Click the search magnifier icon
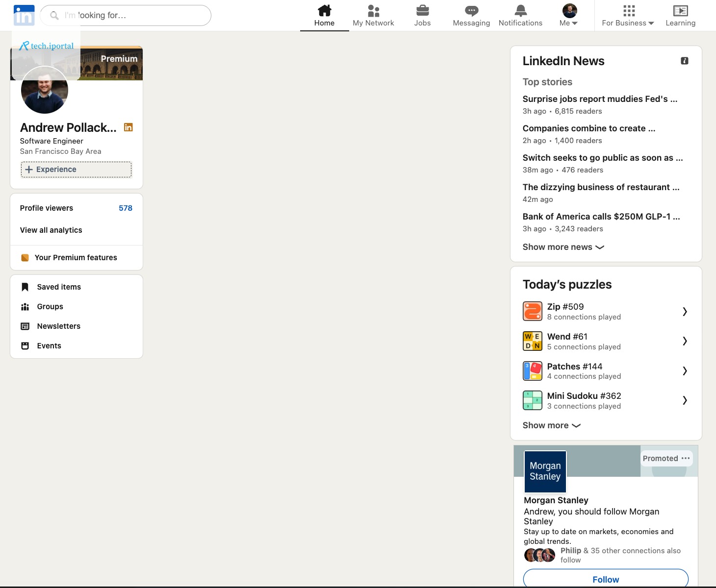Viewport: 716px width, 588px height. [x=54, y=16]
